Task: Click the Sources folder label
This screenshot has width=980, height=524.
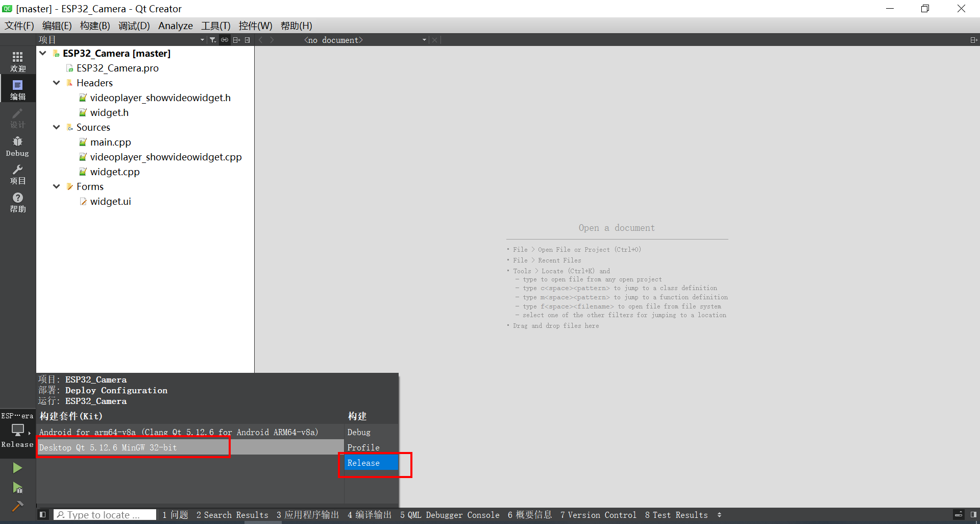Action: pos(93,127)
